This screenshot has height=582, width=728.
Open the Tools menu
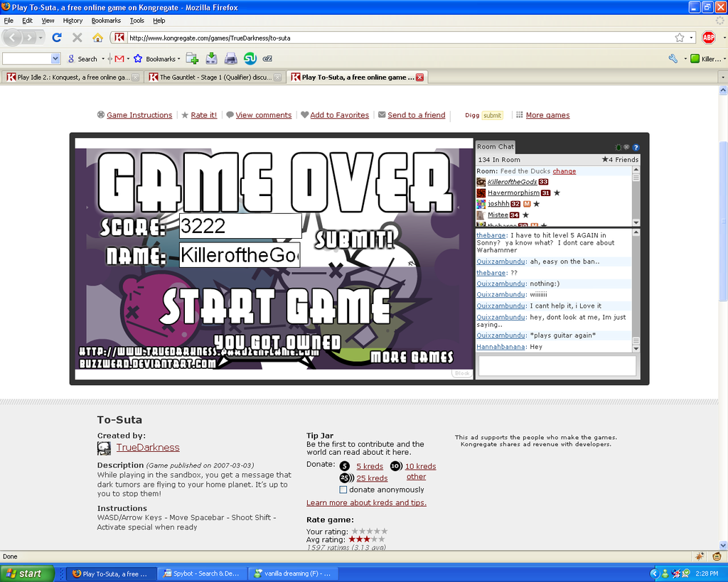[136, 21]
